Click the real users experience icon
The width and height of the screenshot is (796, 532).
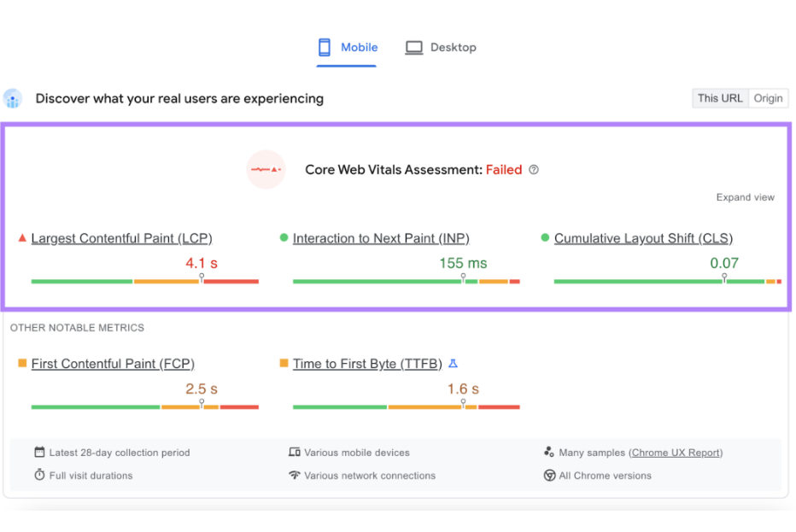(x=13, y=99)
